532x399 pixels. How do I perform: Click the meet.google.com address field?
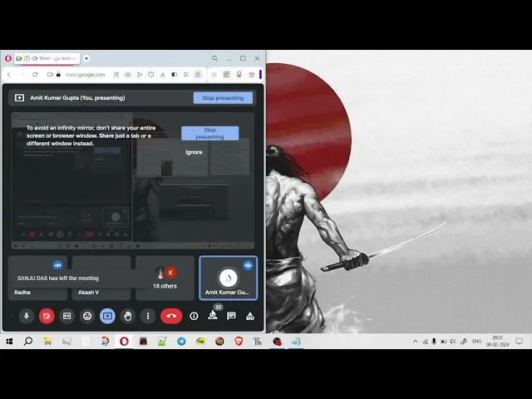click(x=85, y=74)
